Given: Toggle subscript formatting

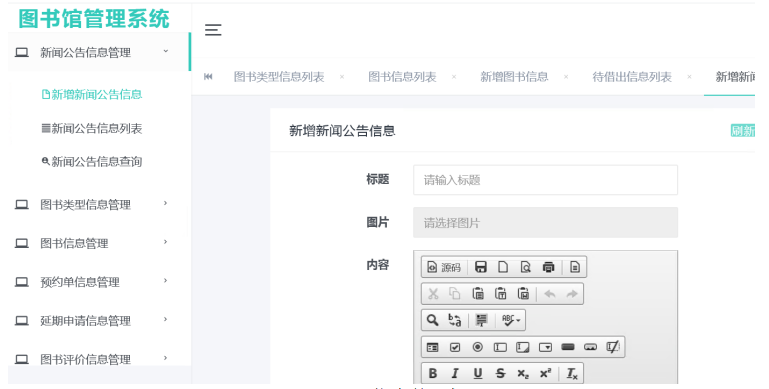Looking at the screenshot, I should 523,374.
